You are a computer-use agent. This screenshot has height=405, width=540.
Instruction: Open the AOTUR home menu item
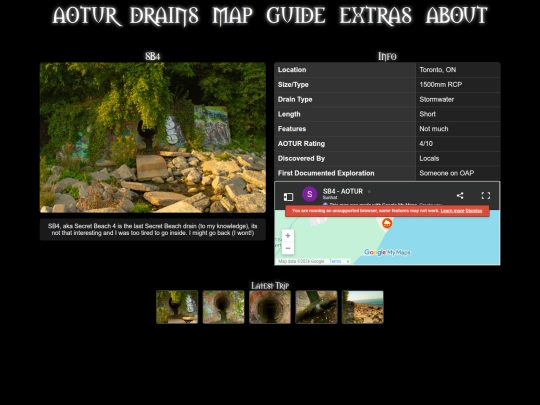click(x=86, y=15)
